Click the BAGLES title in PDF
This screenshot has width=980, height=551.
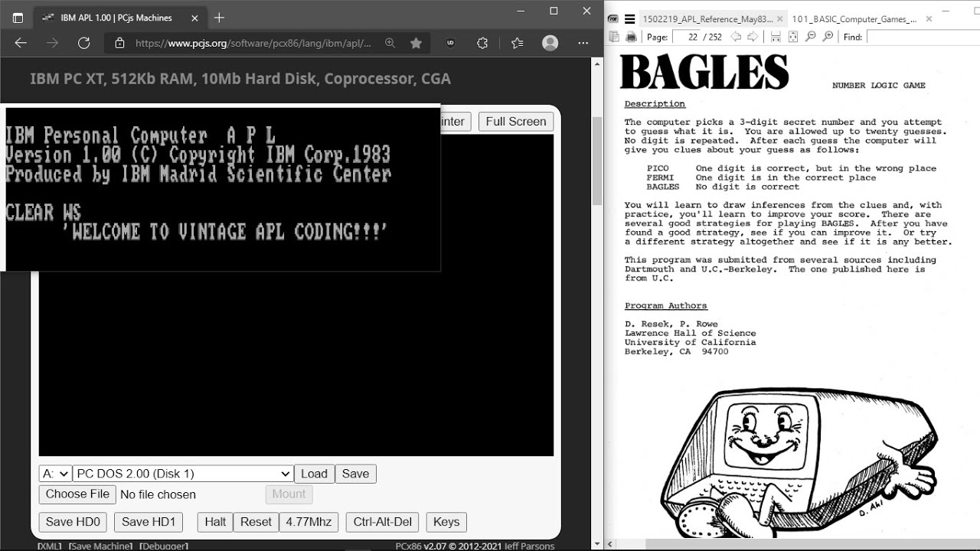click(704, 72)
